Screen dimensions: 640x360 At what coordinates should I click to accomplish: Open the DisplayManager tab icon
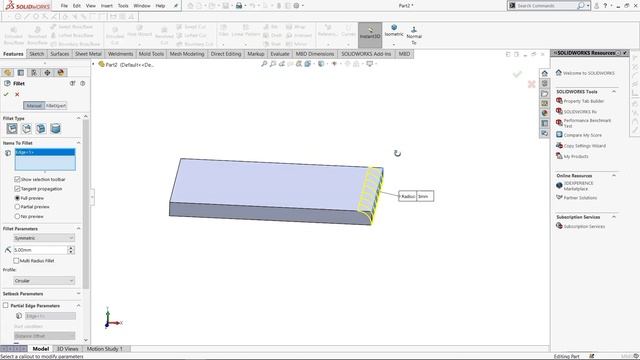click(x=61, y=73)
